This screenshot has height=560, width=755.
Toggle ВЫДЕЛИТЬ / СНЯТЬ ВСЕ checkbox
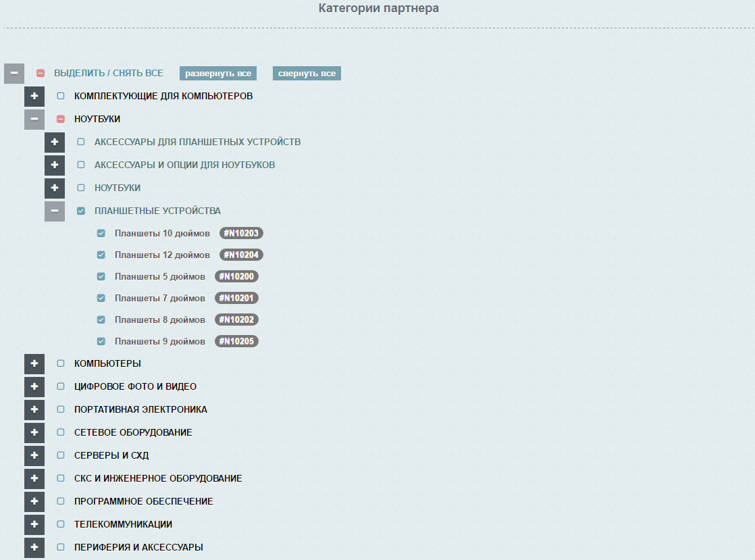(41, 73)
